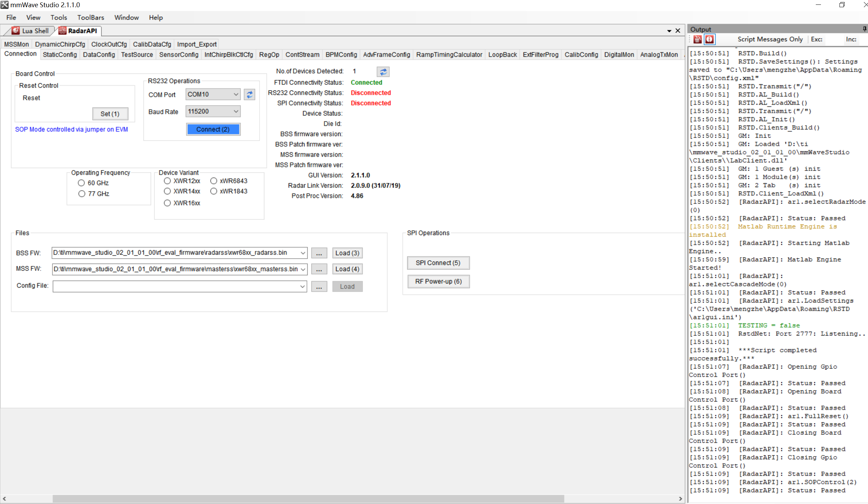Pin the Output panel
Viewport: 868px width, 504px height.
[865, 29]
